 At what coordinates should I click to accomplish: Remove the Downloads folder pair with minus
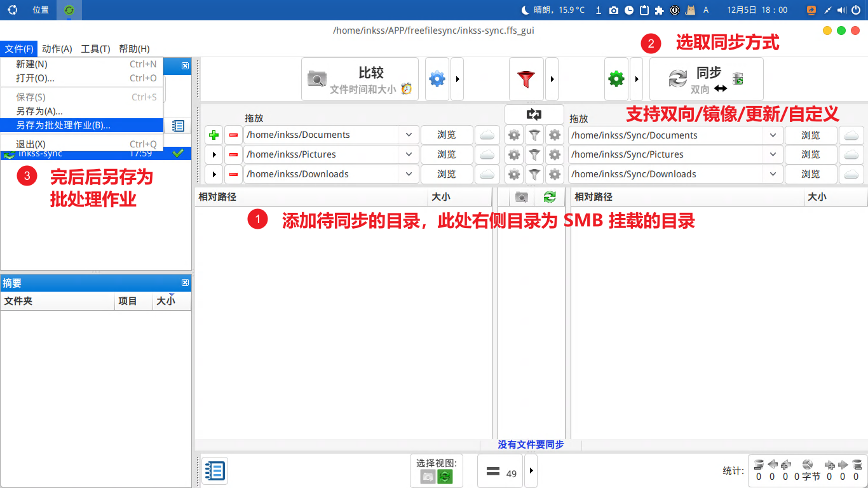(233, 174)
